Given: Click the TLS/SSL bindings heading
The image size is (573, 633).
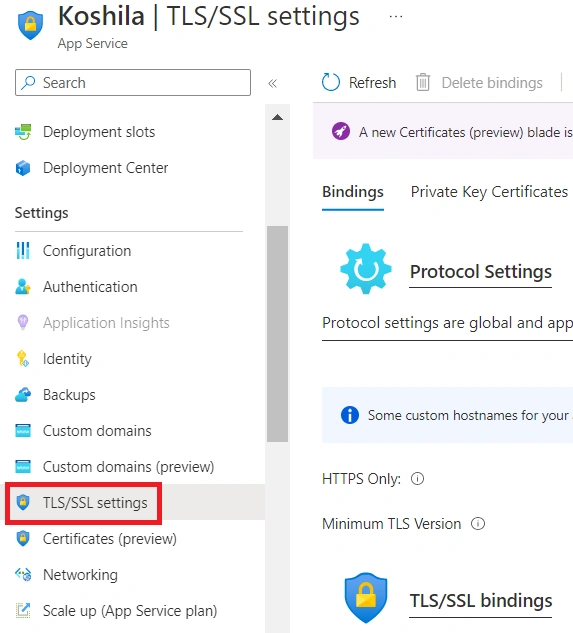Looking at the screenshot, I should click(x=481, y=601).
